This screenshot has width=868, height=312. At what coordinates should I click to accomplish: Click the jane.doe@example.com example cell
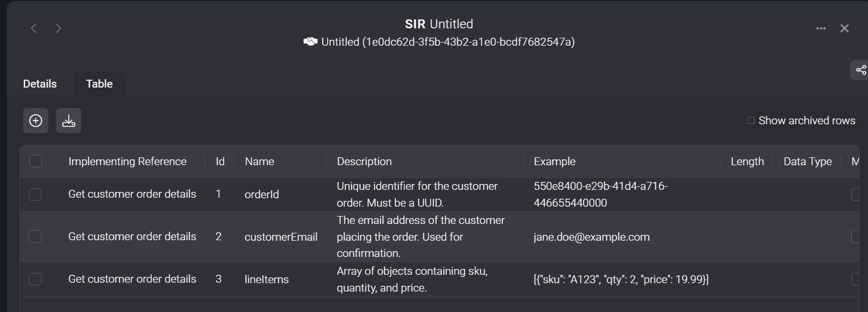591,237
